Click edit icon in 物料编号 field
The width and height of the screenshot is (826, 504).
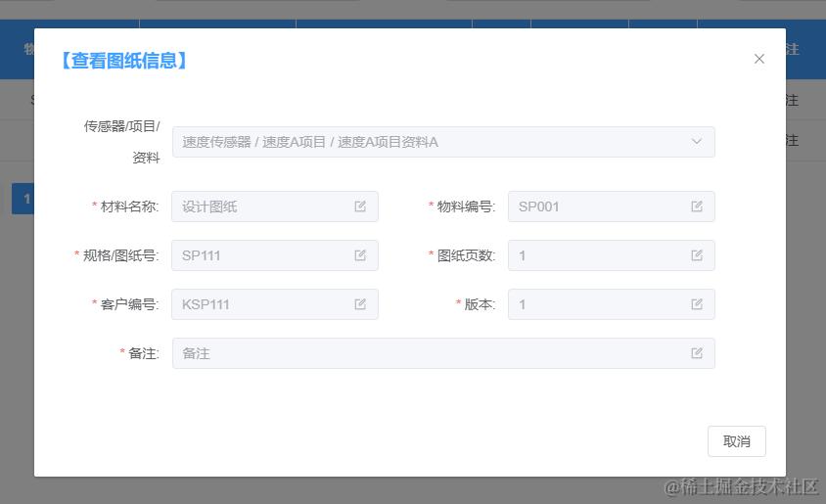tap(697, 206)
